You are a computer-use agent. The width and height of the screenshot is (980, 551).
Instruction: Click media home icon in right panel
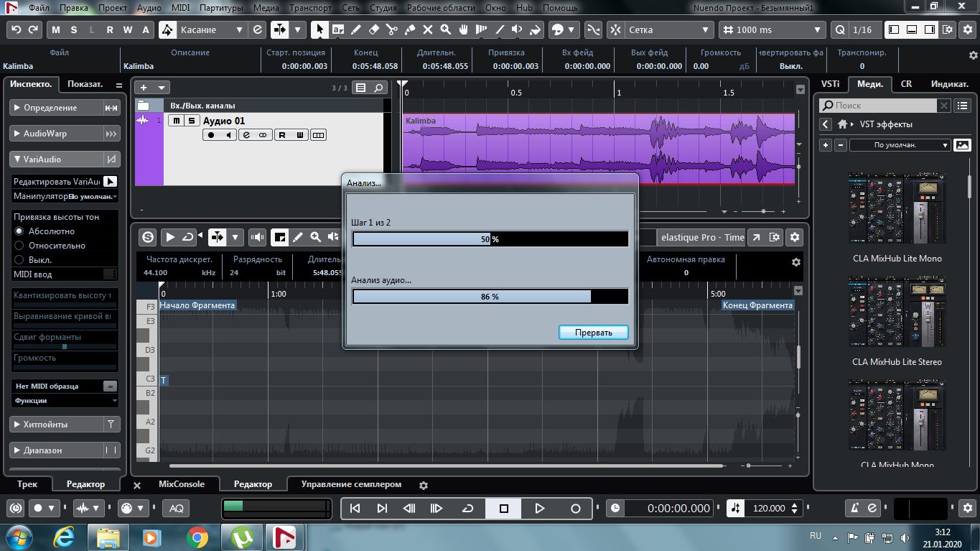(843, 124)
